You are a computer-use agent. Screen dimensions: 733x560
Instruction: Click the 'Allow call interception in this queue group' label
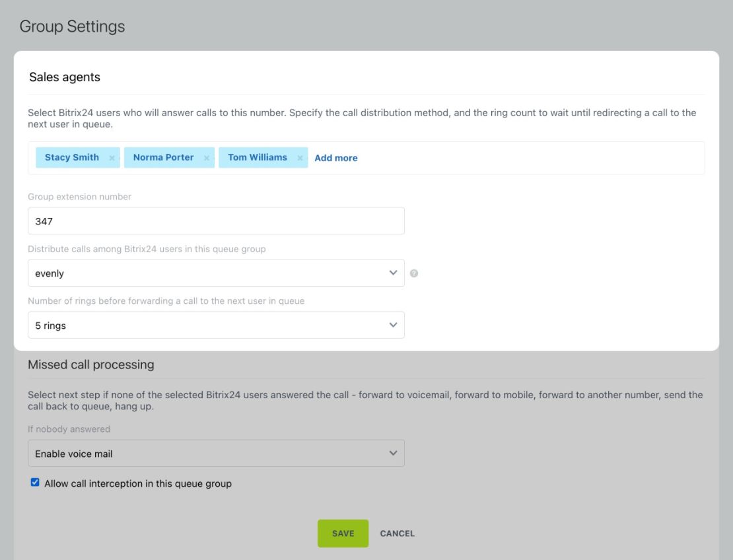tap(138, 484)
